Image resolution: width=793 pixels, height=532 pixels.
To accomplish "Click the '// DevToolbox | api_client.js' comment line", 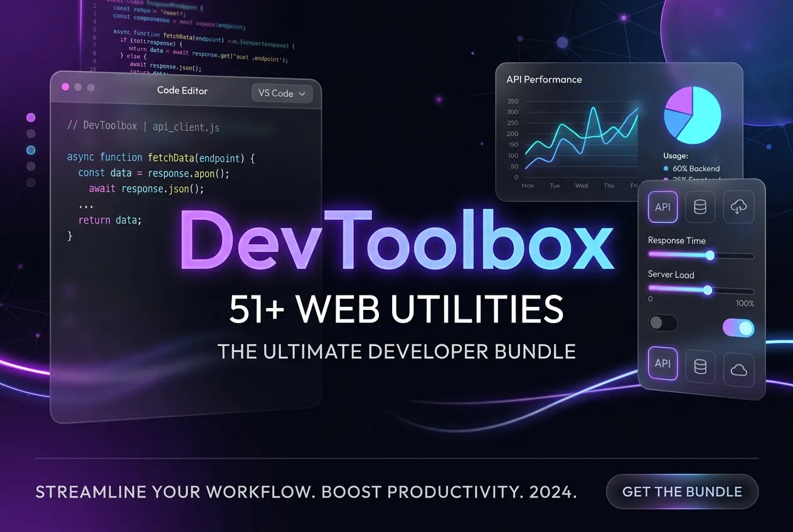I will [x=143, y=126].
